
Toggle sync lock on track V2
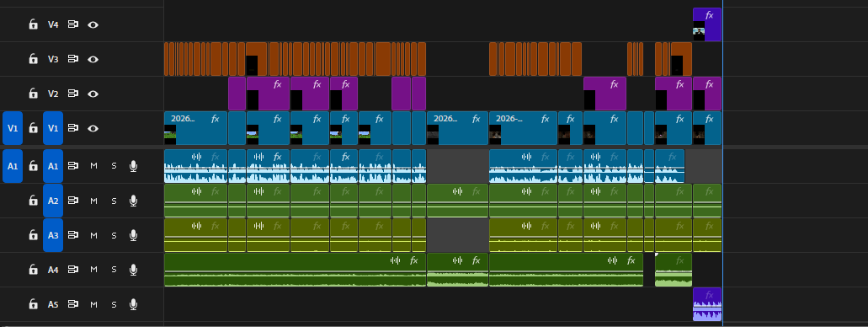(x=73, y=94)
